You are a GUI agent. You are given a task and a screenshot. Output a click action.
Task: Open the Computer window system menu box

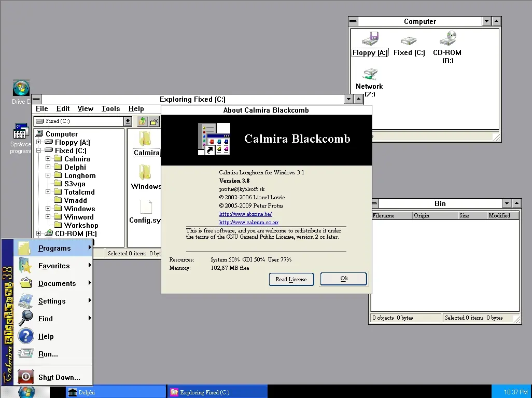(x=353, y=21)
